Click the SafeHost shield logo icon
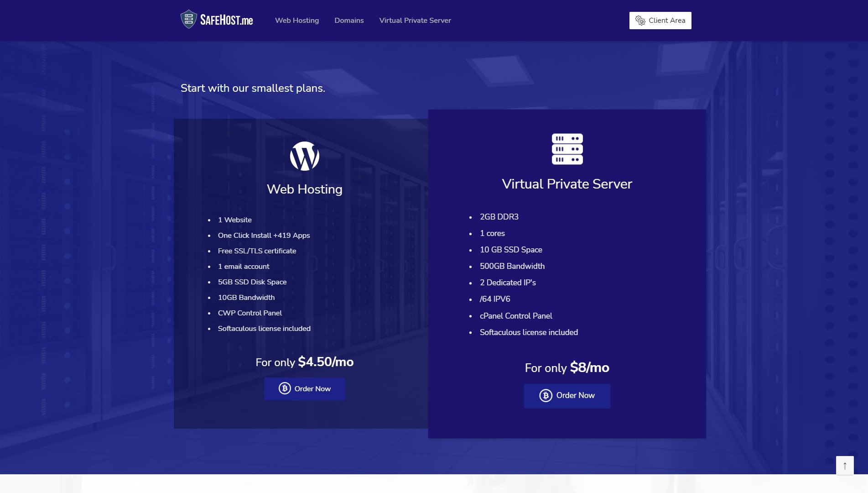 point(188,20)
